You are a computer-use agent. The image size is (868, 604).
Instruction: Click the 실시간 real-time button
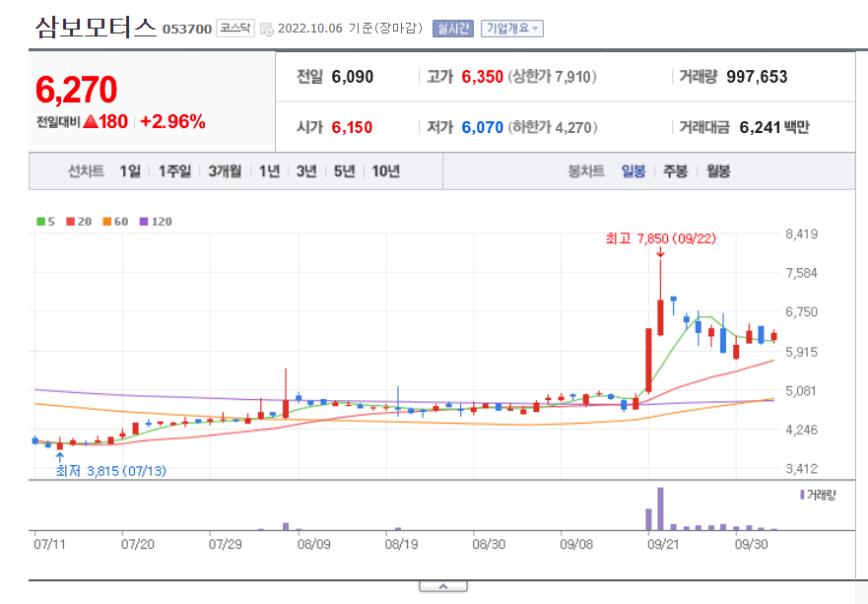coord(453,29)
